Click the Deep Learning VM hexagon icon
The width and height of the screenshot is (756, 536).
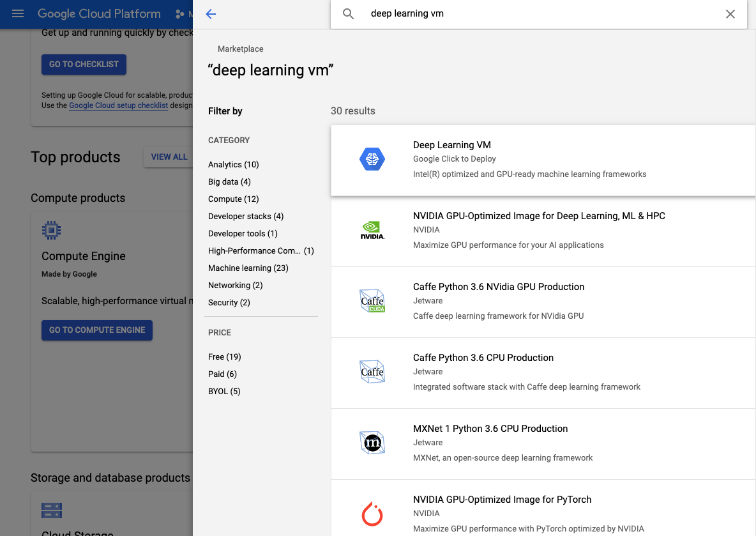(x=372, y=159)
